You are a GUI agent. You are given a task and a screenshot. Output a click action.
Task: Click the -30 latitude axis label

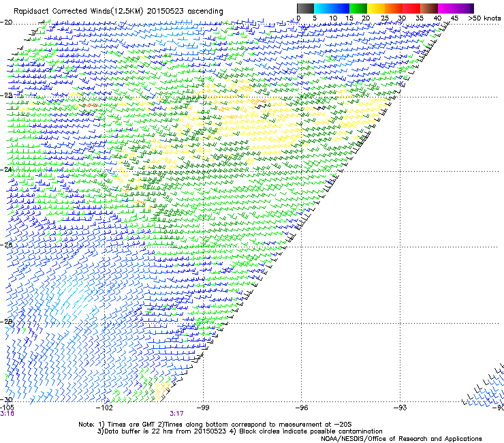6,399
